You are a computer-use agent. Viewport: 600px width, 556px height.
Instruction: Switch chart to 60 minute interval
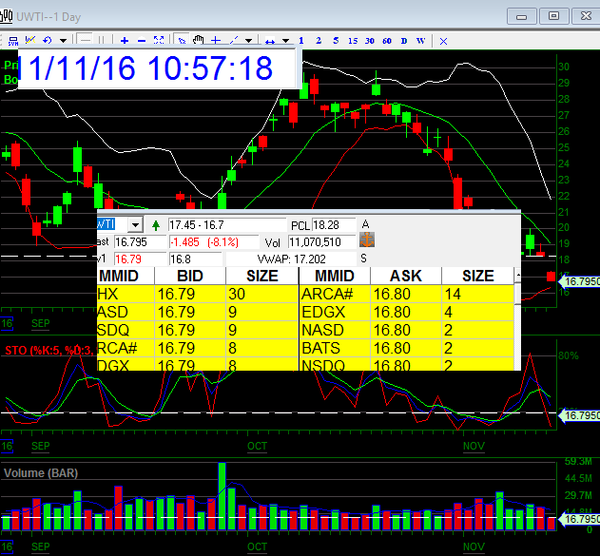pyautogui.click(x=387, y=40)
